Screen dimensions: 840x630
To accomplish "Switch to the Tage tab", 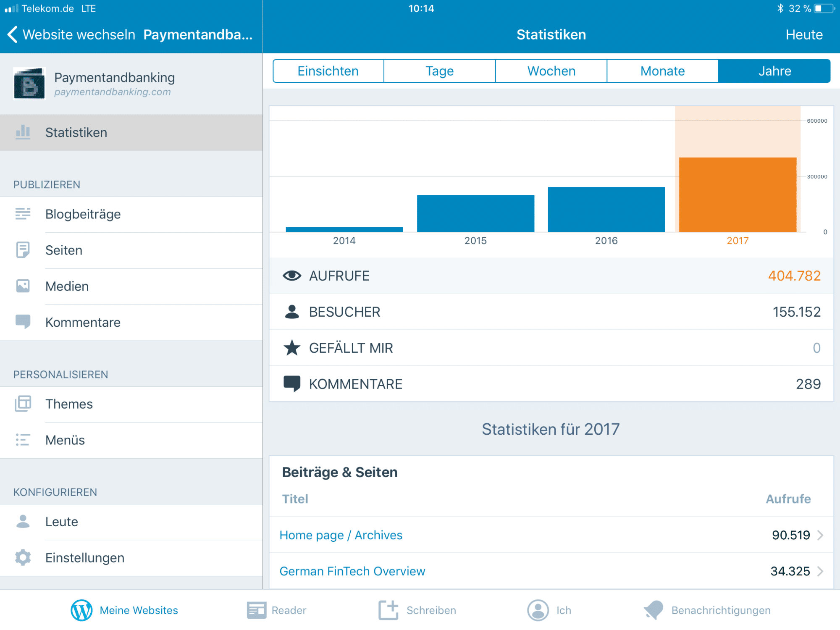I will [440, 71].
